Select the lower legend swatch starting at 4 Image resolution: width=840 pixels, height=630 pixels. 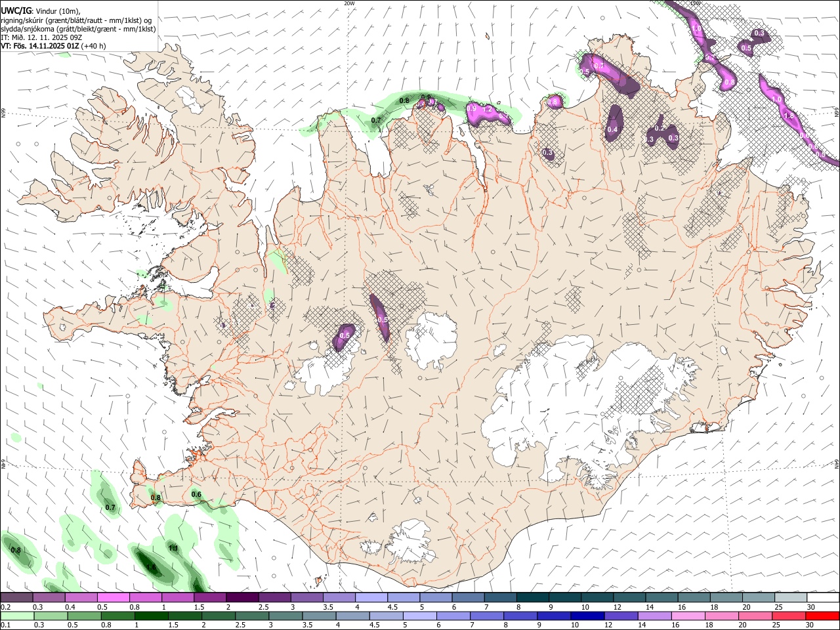click(x=352, y=616)
